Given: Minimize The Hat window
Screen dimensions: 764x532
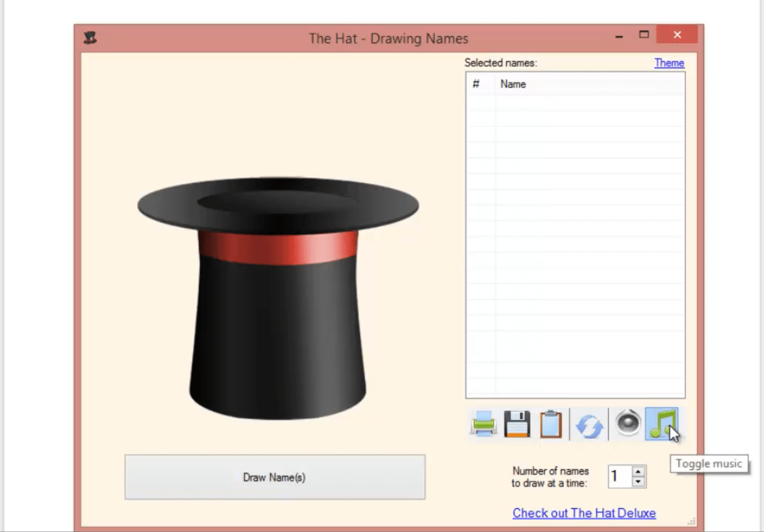Looking at the screenshot, I should tap(618, 34).
